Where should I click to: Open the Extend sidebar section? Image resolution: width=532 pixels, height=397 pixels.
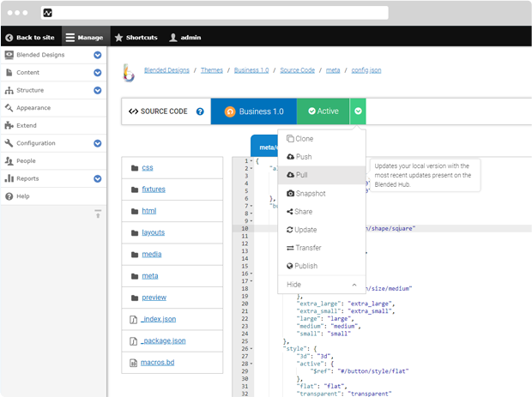[27, 125]
